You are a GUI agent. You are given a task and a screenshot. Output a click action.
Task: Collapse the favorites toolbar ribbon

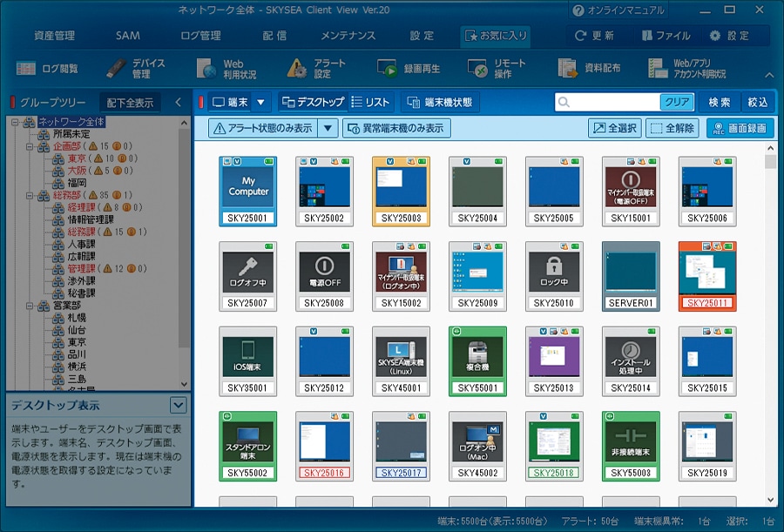coord(769,75)
